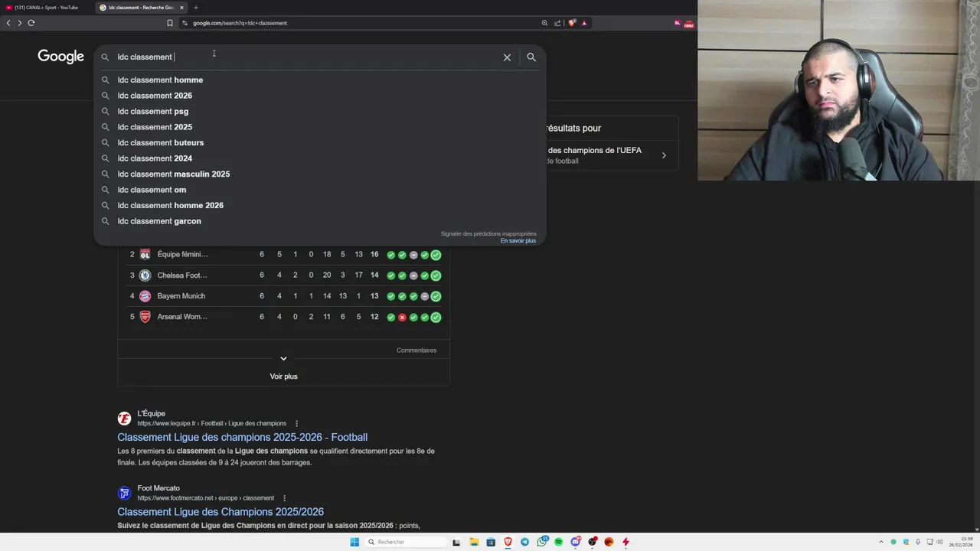Screen dimensions: 980x551
Task: Click the browser address bar URL
Action: tap(240, 23)
